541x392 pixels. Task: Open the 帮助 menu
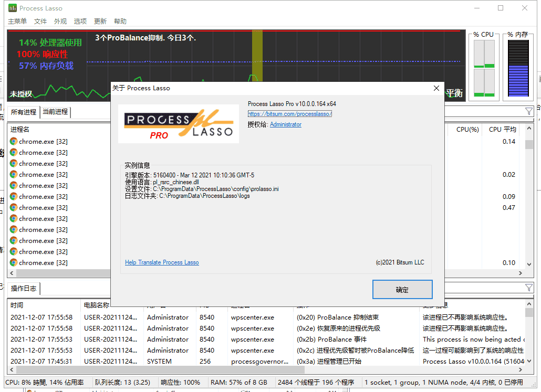click(x=120, y=22)
